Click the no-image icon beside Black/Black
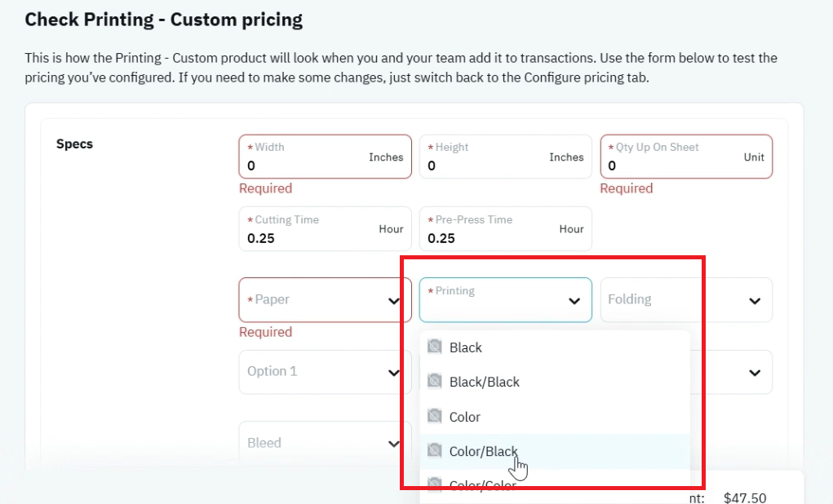The image size is (833, 504). [x=435, y=382]
